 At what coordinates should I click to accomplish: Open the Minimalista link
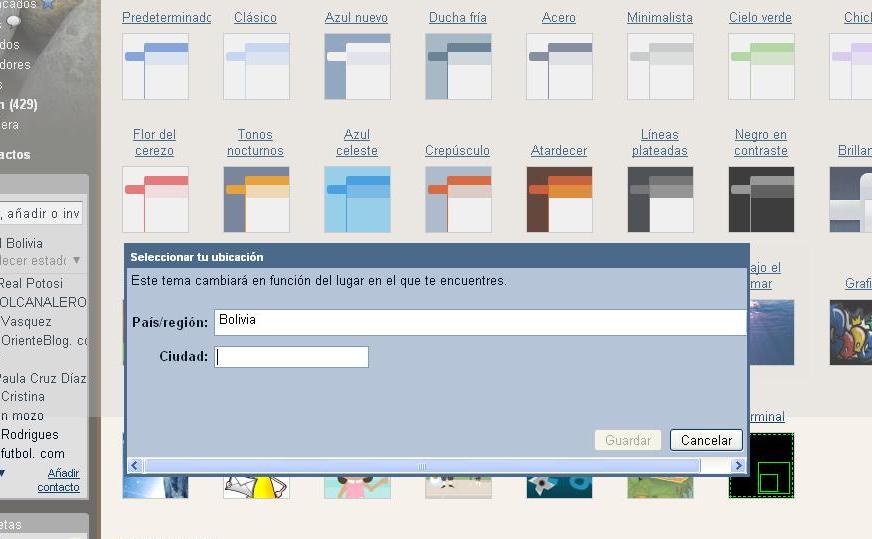(x=660, y=17)
